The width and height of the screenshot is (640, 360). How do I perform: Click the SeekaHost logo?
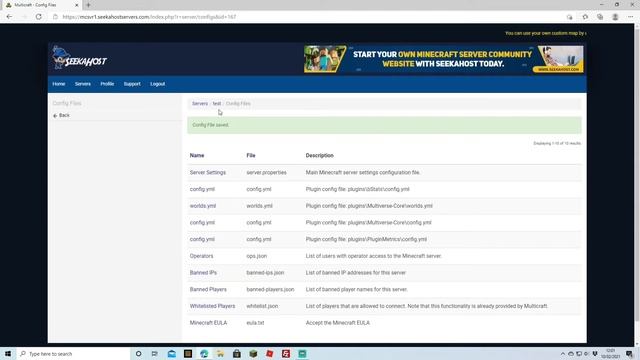point(80,58)
